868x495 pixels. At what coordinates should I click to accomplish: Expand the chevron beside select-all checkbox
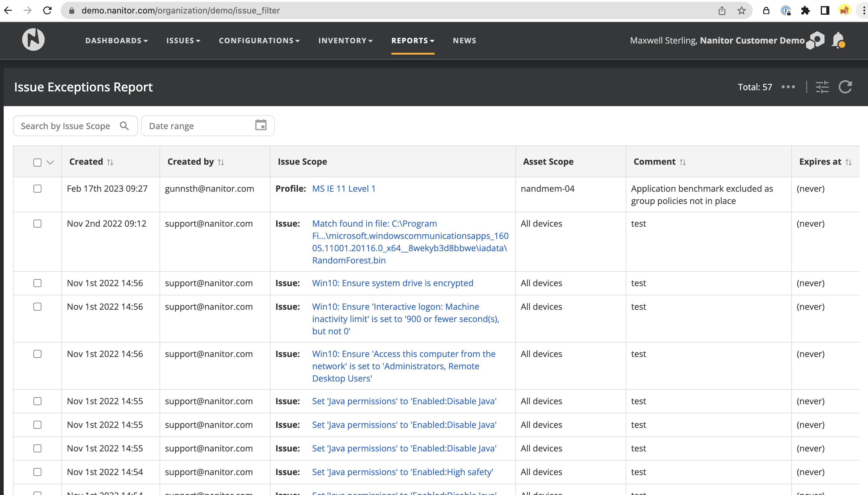click(x=50, y=162)
